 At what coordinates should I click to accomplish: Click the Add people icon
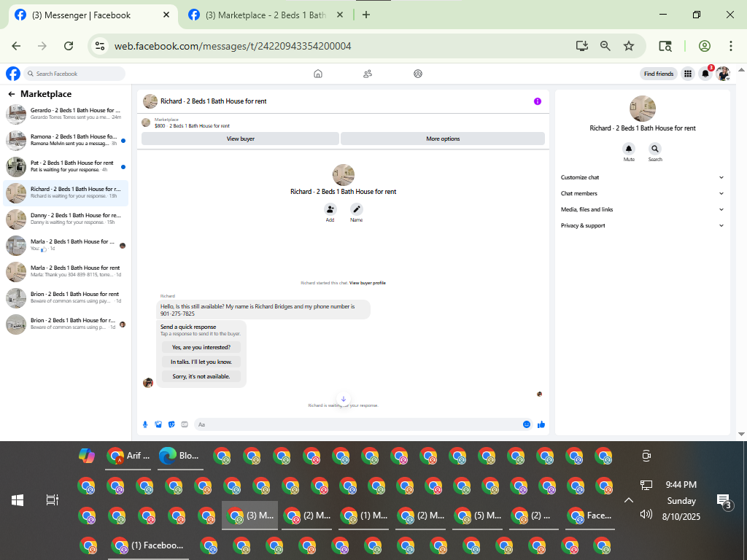click(330, 209)
